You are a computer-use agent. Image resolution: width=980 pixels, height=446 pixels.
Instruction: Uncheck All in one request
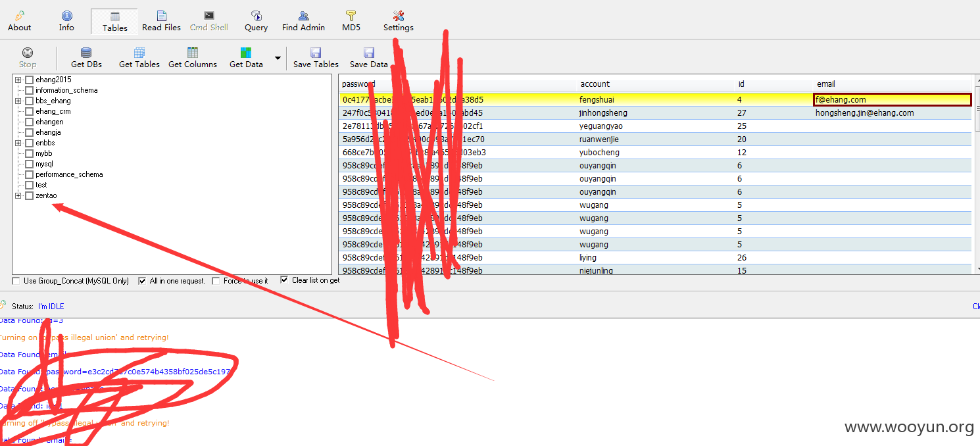(x=143, y=281)
